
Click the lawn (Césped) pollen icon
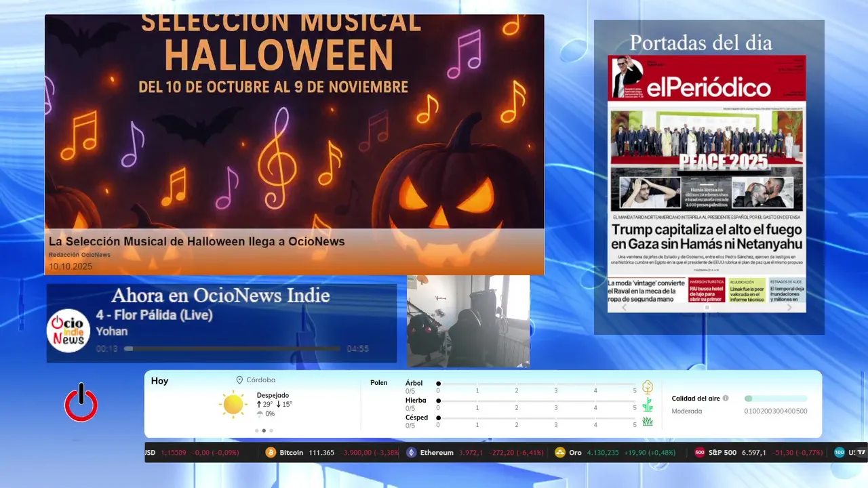(x=648, y=422)
